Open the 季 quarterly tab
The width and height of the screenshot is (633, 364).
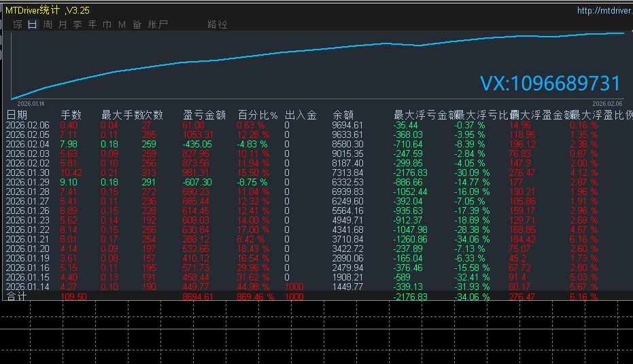coord(78,24)
